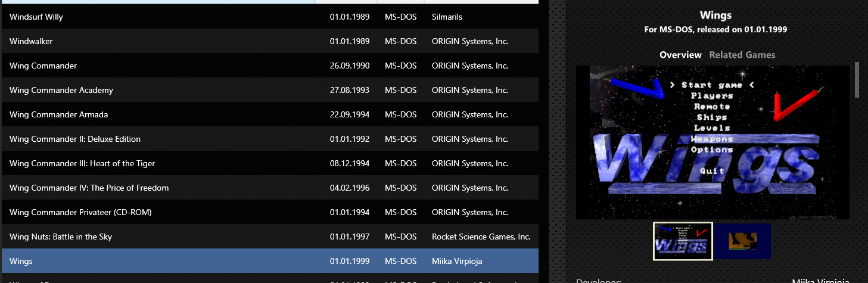Image resolution: width=868 pixels, height=283 pixels.
Task: Click the Silmarils developer cell
Action: (x=447, y=17)
